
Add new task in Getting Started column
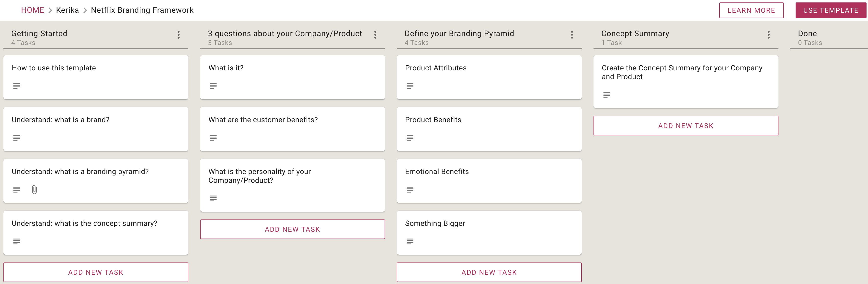[96, 272]
